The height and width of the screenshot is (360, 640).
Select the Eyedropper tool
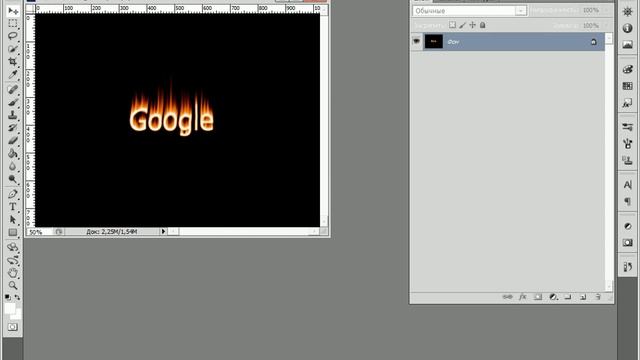point(13,75)
